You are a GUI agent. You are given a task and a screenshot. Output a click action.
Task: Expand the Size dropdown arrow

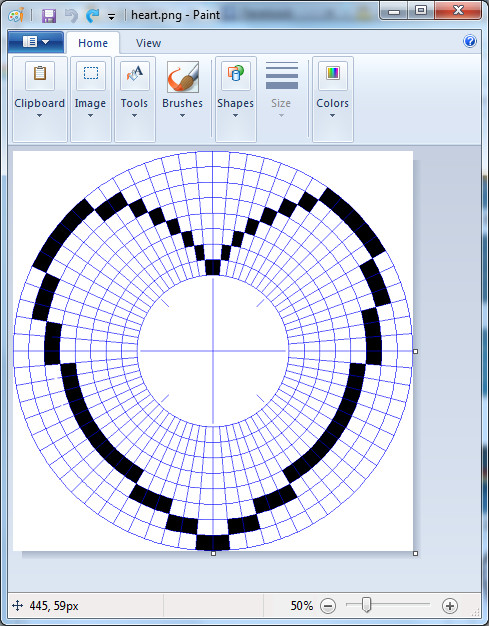coord(281,116)
